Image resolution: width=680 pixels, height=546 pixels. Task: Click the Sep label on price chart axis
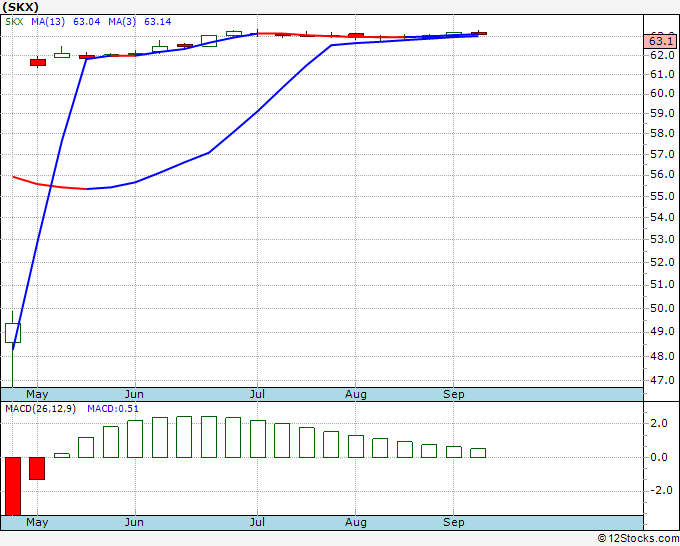453,395
